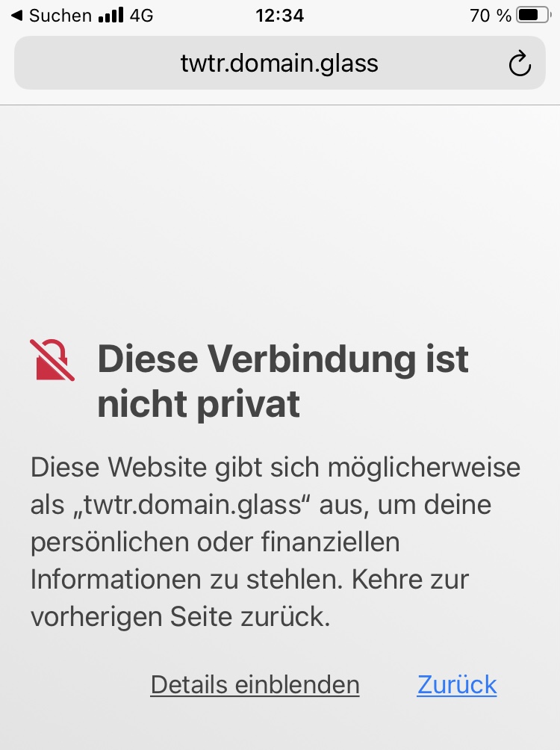Screen dimensions: 560x750
Task: Click the nicht privat heading line
Action: pos(199,405)
